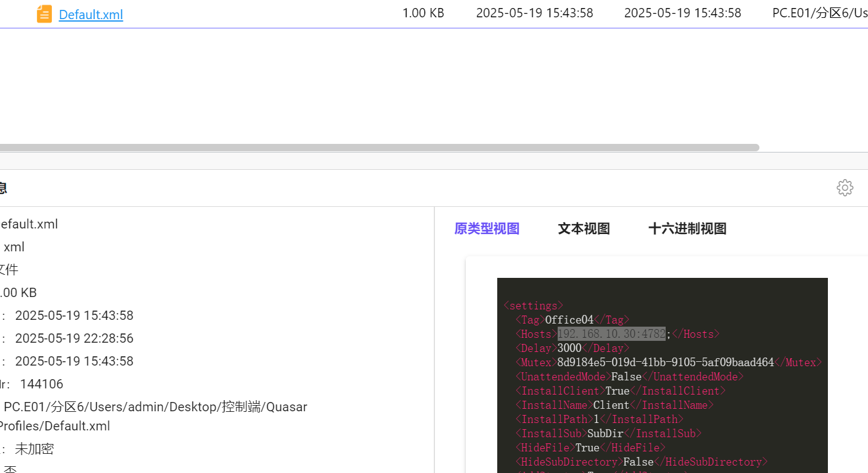Viewport: 868px width, 473px height.
Task: Click the UnattendedMode False line in XML
Action: pos(629,377)
